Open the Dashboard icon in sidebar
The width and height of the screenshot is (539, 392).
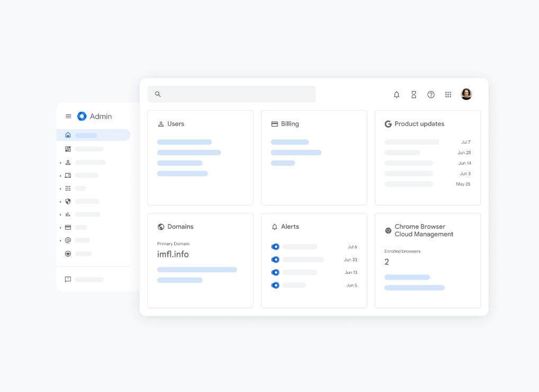coord(68,149)
